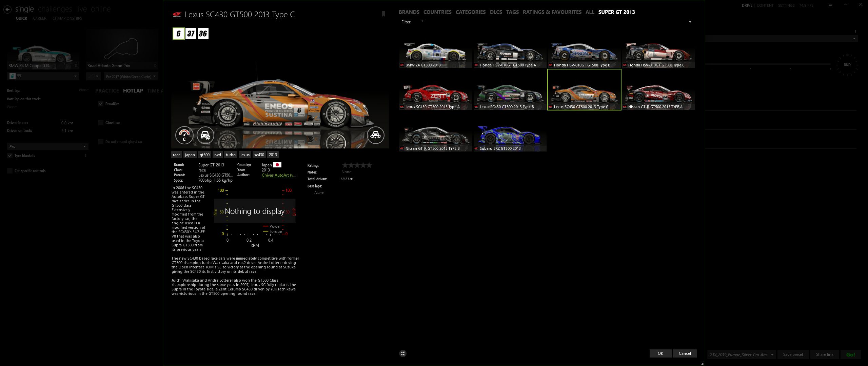This screenshot has height=366, width=868.
Task: Expand the Pro assists preset dropdown
Action: point(48,146)
